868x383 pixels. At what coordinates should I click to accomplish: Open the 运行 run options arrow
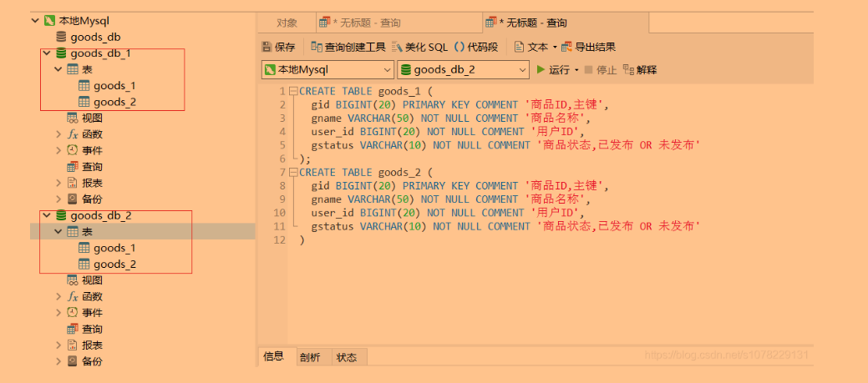tap(576, 70)
